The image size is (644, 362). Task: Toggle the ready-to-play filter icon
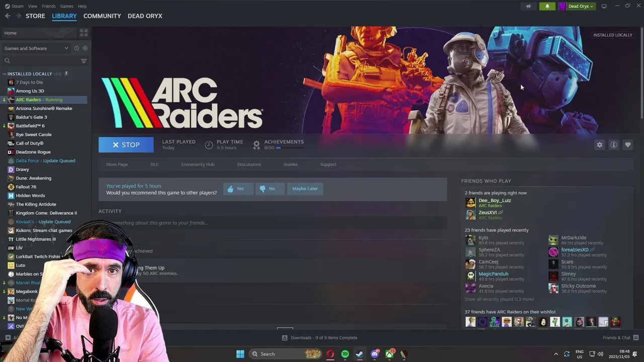pyautogui.click(x=85, y=48)
